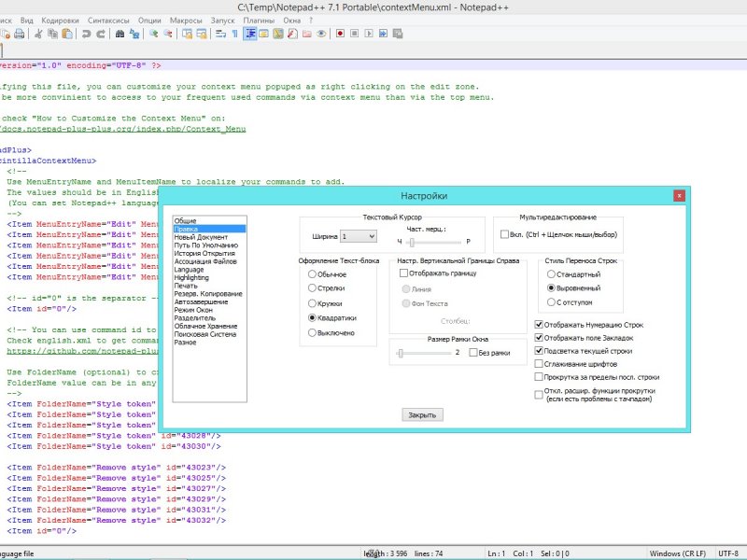Open the Кодировки menu

coord(60,21)
